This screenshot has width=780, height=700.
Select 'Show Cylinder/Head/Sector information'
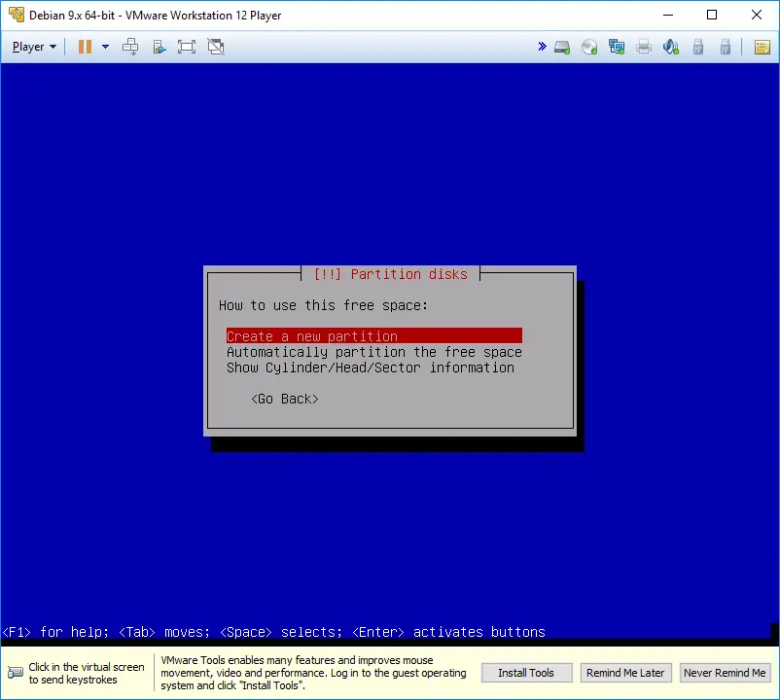(370, 367)
